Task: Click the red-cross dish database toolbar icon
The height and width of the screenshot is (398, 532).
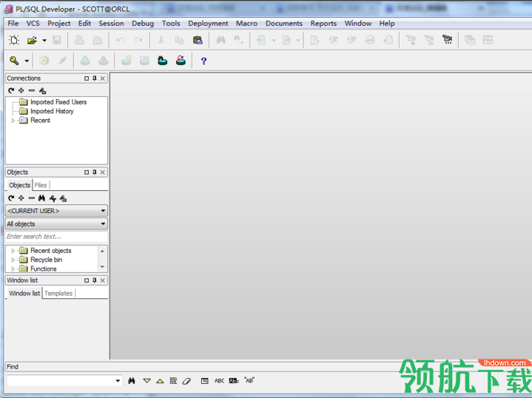Action: 181,61
